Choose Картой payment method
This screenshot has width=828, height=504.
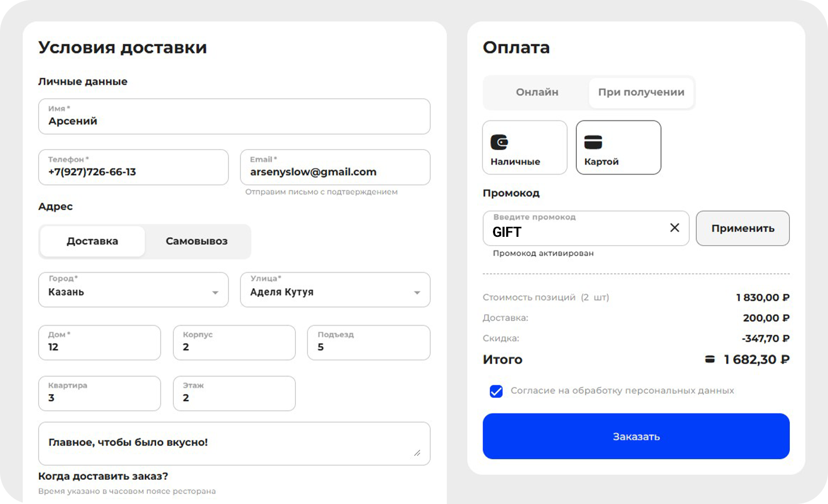(x=618, y=147)
